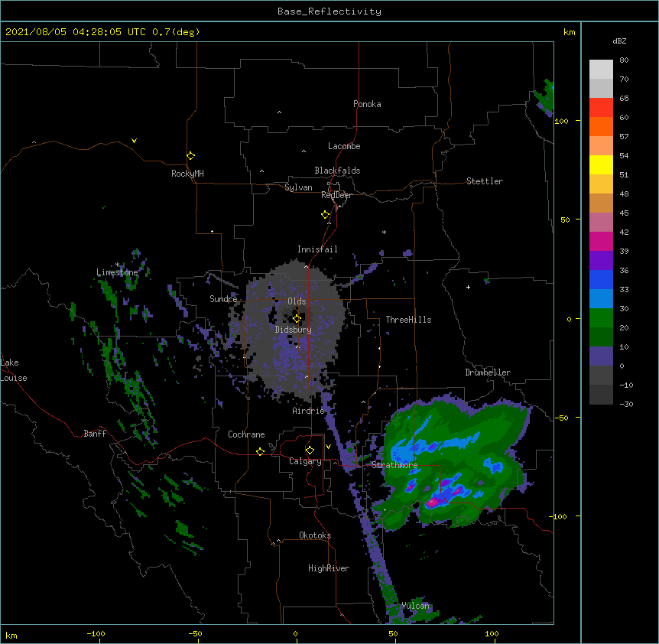Click the white asterisk above the Limestone label
Image resolution: width=659 pixels, height=644 pixels.
117,265
